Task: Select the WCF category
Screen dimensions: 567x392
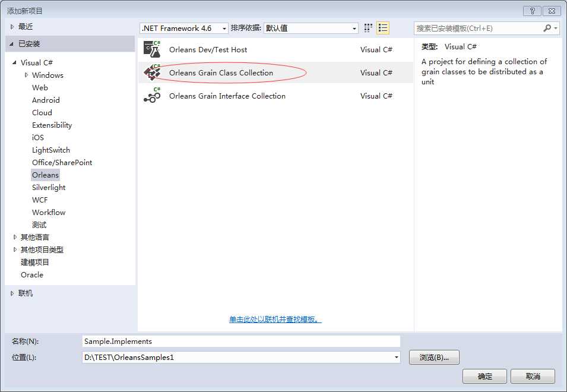Action: (x=40, y=200)
